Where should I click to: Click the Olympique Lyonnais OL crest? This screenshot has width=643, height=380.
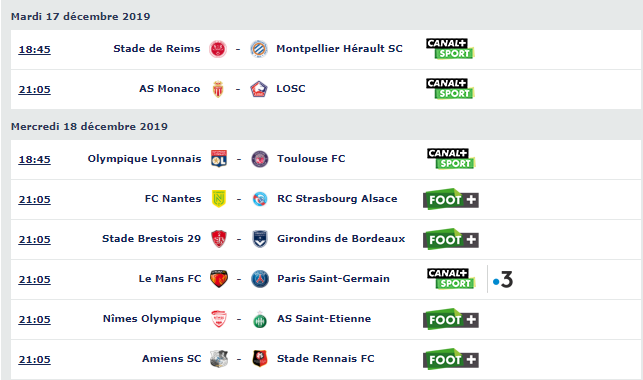tap(219, 159)
